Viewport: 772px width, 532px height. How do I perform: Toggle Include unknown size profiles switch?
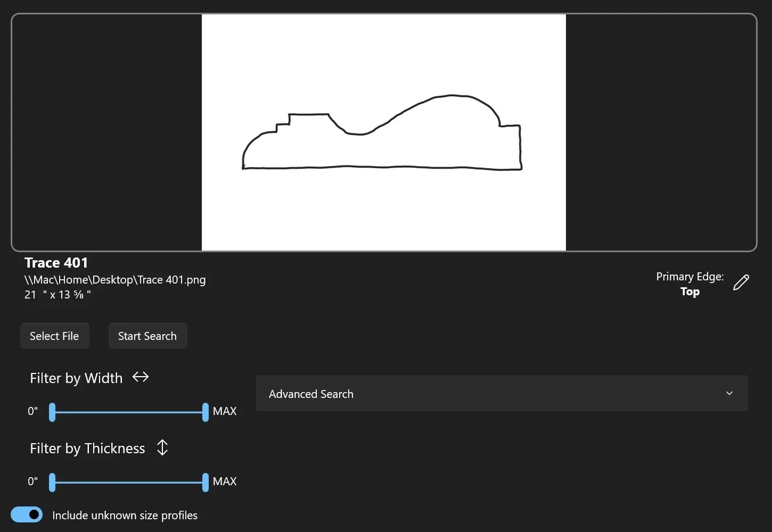pos(27,514)
